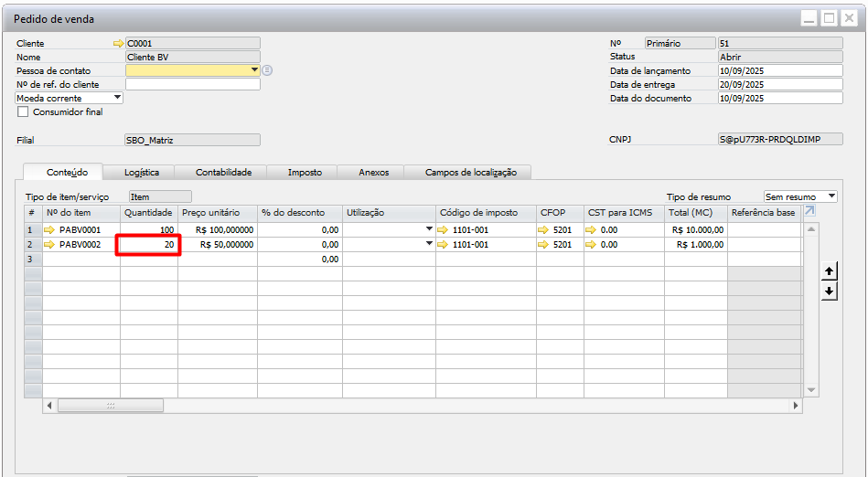This screenshot has width=868, height=477.
Task: Click the Nº de ref. do cliente field
Action: click(192, 84)
